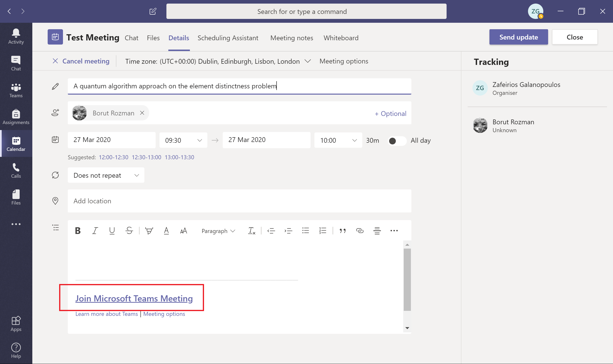Open the ZG profile avatar menu

click(x=535, y=11)
